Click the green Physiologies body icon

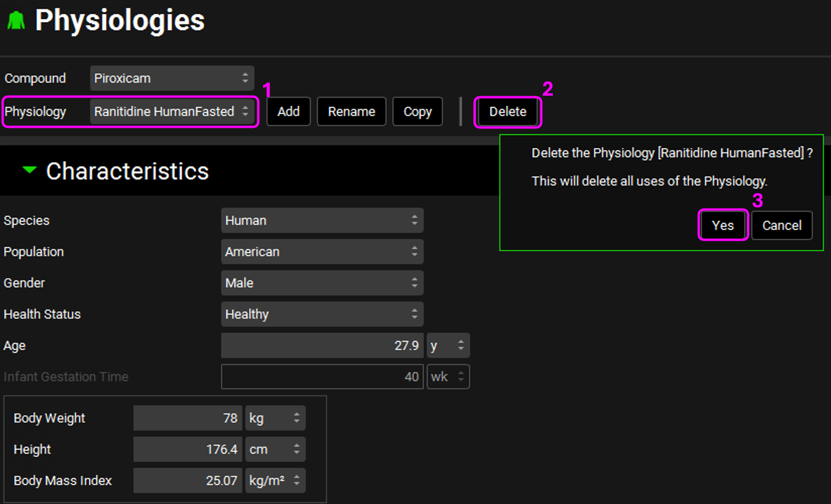pyautogui.click(x=16, y=21)
